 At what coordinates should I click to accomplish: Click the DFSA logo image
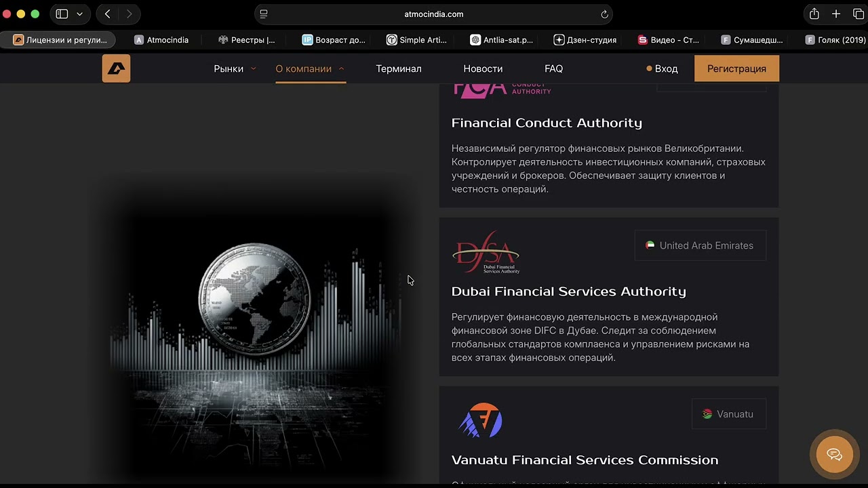pos(486,252)
